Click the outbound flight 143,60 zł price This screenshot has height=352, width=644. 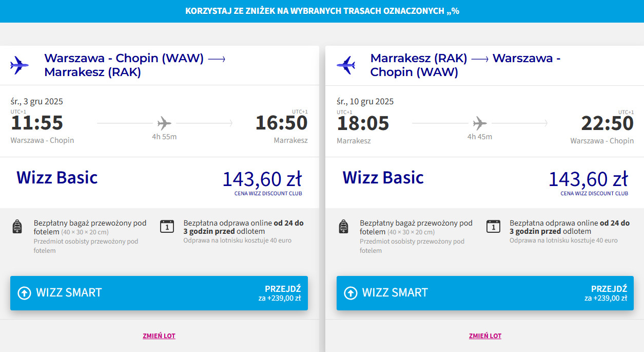tap(262, 179)
